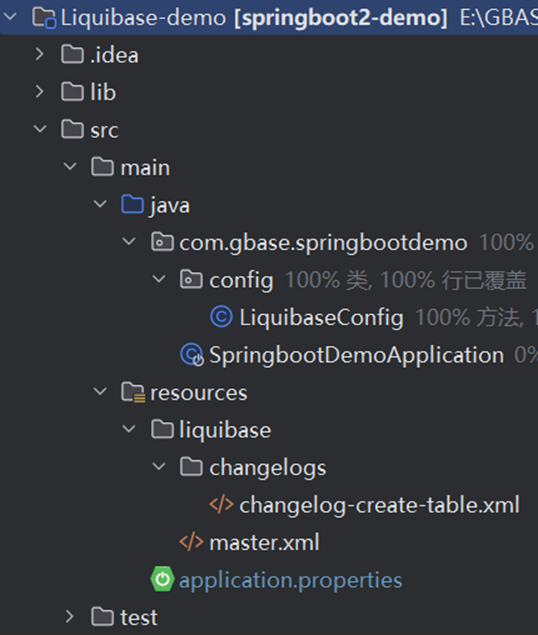
Task: Expand the lib folder
Action: coord(39,92)
